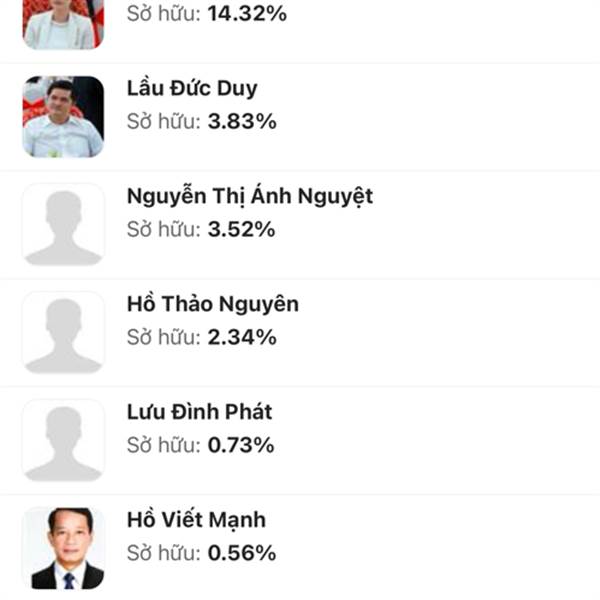Click the 3.52% ownership value

(x=241, y=229)
